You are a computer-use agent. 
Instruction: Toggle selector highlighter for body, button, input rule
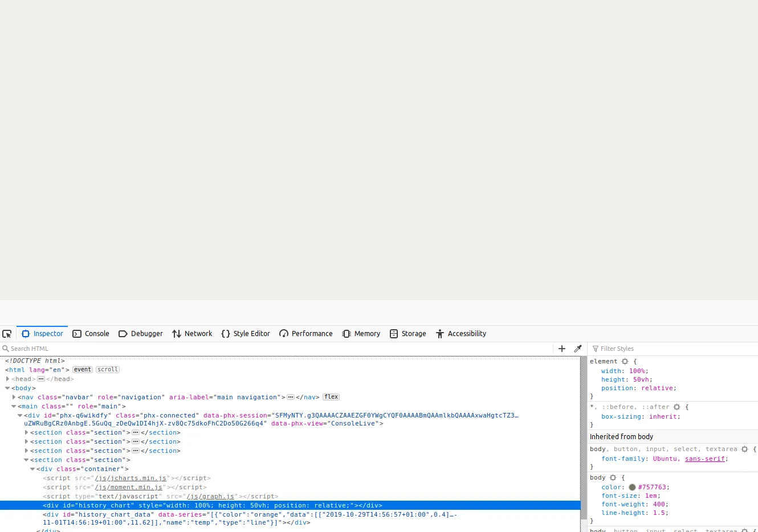744,449
